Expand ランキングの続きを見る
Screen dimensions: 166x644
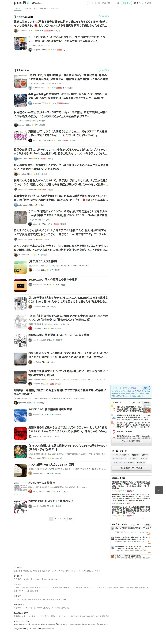(131, 441)
